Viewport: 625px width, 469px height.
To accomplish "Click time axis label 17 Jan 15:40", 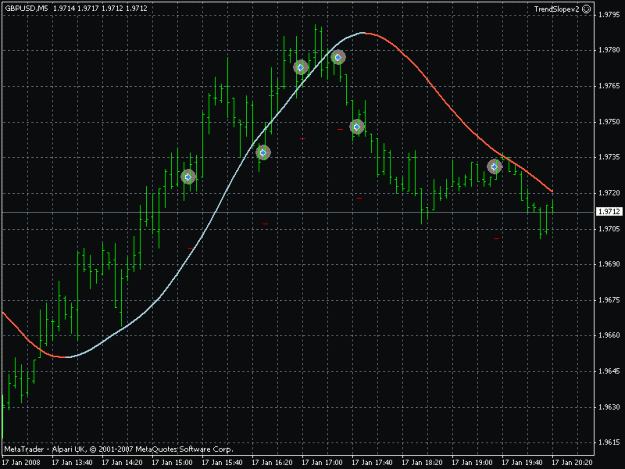I will (x=222, y=463).
